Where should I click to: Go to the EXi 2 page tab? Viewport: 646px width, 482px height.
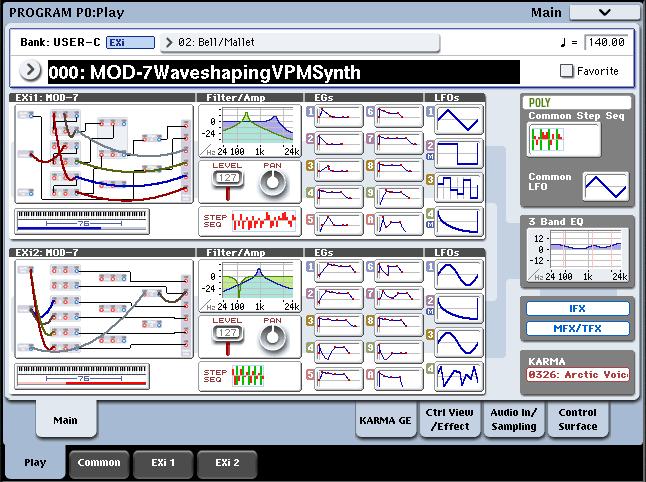[x=227, y=463]
